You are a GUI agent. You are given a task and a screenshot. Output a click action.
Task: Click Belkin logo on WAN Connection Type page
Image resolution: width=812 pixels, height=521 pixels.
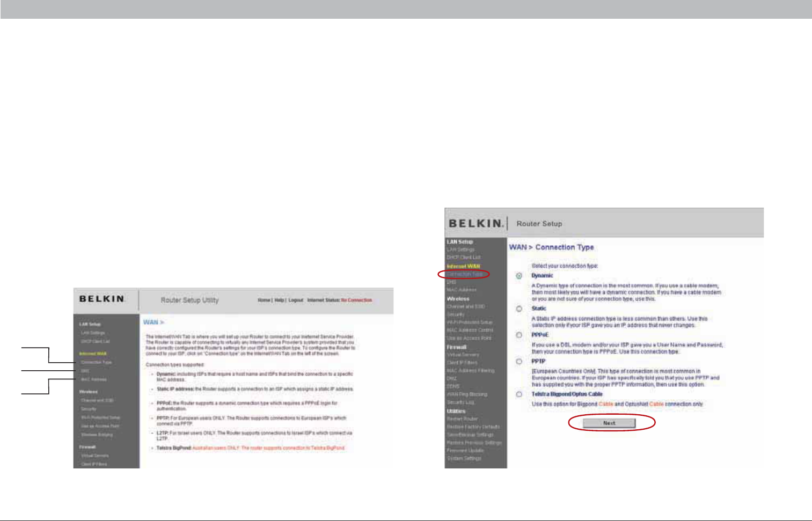(x=476, y=223)
